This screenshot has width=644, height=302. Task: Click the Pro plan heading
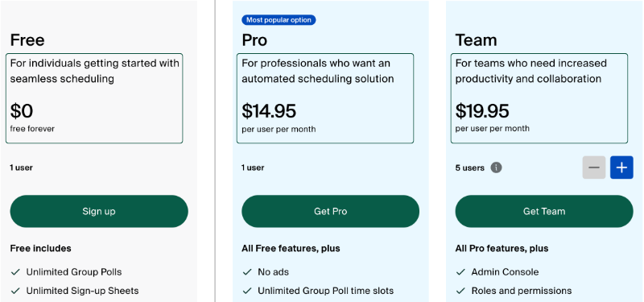254,39
